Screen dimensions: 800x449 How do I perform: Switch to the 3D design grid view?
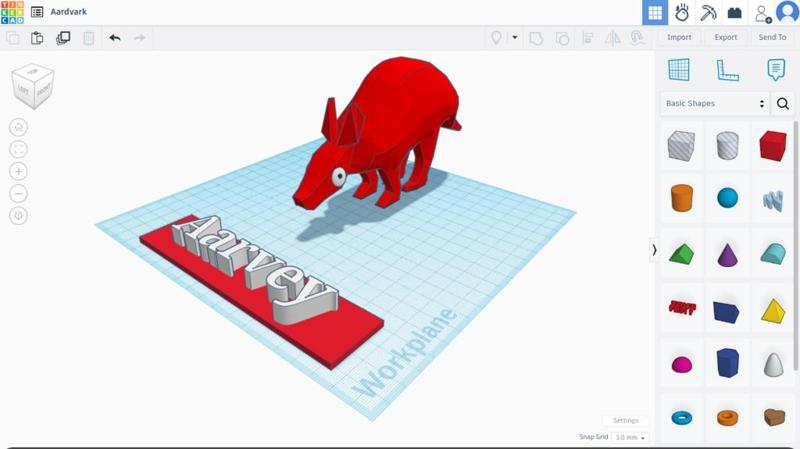(655, 13)
